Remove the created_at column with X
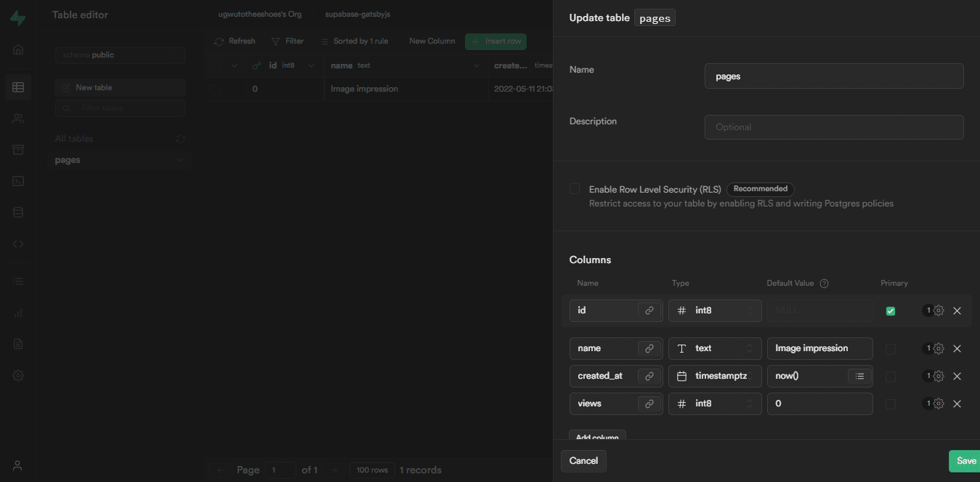The height and width of the screenshot is (482, 980). point(957,376)
